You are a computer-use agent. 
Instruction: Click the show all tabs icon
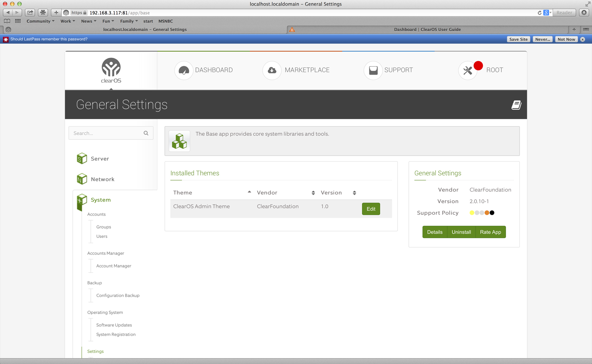[586, 29]
